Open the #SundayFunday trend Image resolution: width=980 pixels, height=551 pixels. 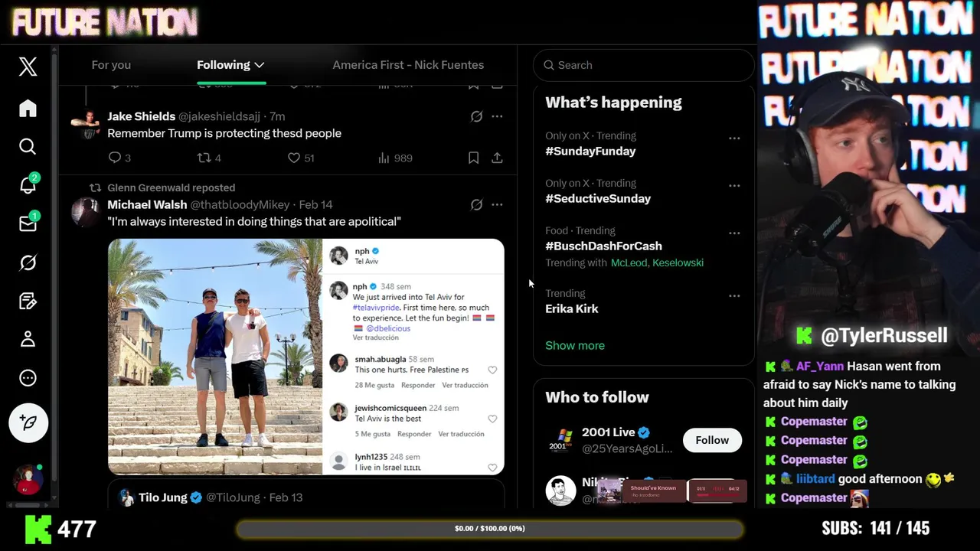590,152
